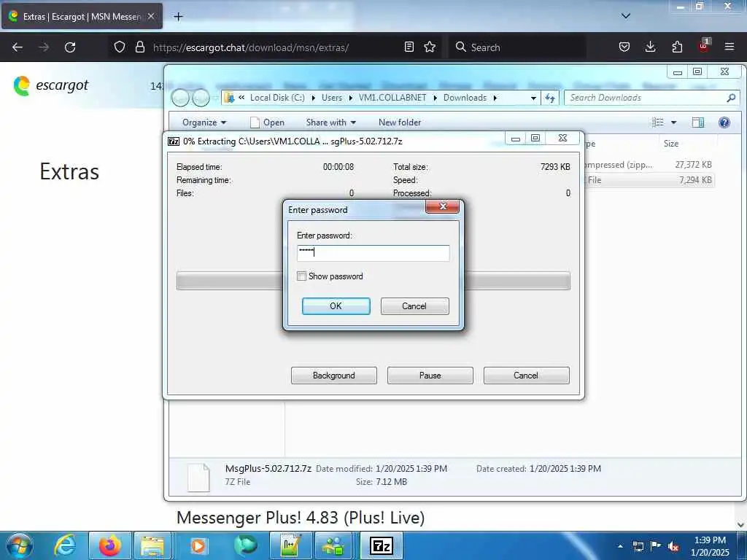Select the Extras | Escargot tab
Image resolution: width=747 pixels, height=560 pixels.
(x=82, y=17)
